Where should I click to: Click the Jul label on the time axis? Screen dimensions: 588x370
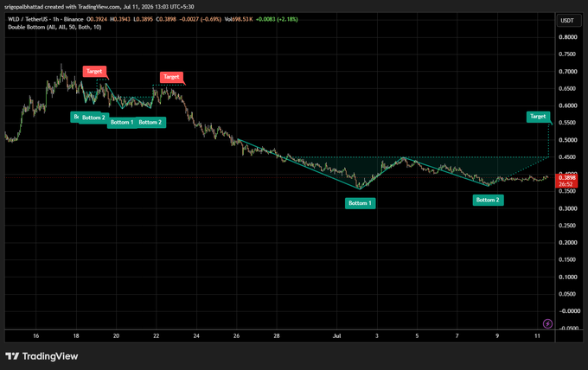[336, 336]
